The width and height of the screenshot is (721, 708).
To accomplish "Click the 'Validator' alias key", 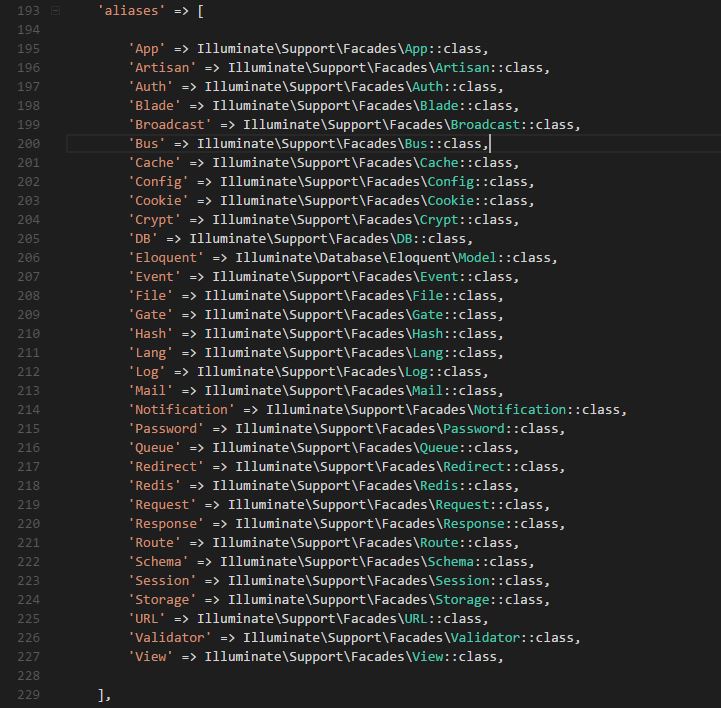I will [x=170, y=638].
